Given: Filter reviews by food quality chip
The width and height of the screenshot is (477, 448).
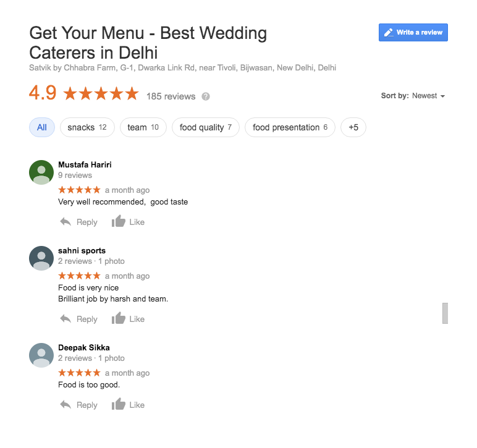Looking at the screenshot, I should 206,127.
